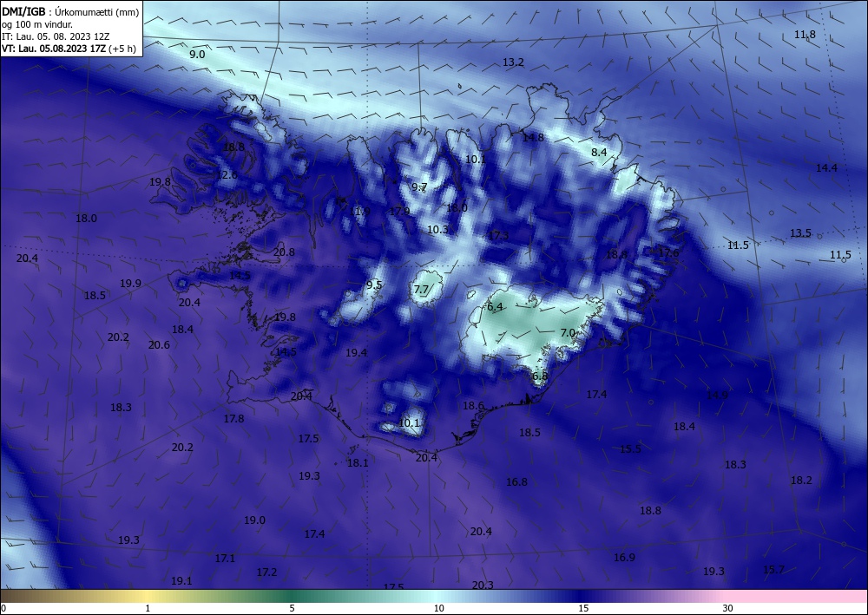868x615 pixels.
Task: Click the 30 tick on the color scale
Action: 727,608
